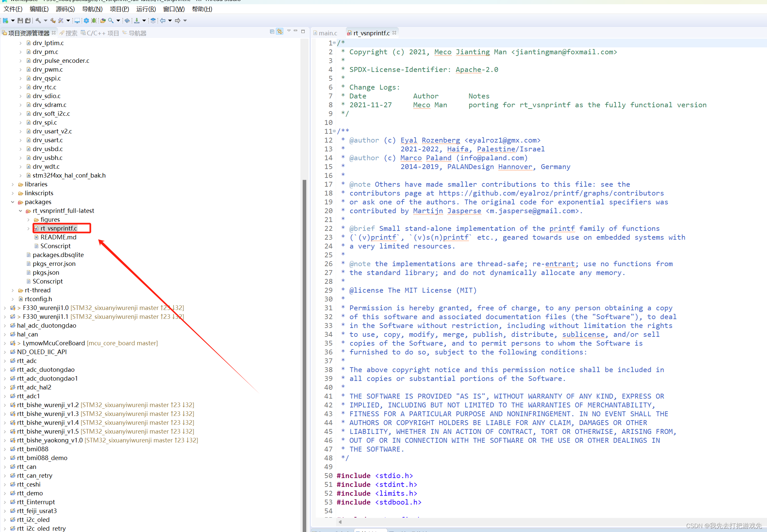Viewport: 767px width, 532px height.
Task: Click the magnifier search toolbar icon
Action: (x=111, y=21)
